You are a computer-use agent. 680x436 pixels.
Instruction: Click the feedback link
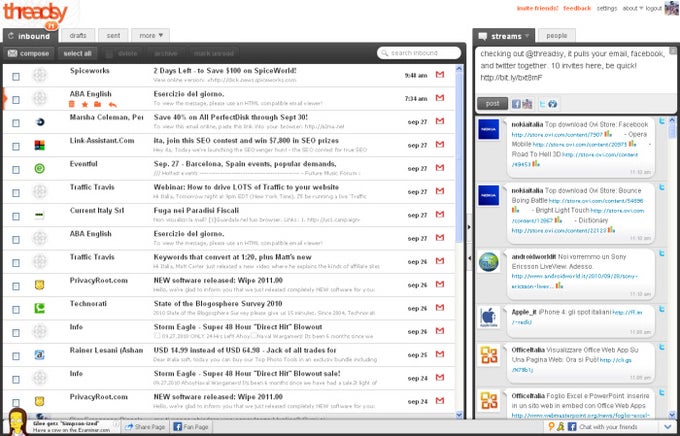pos(577,8)
